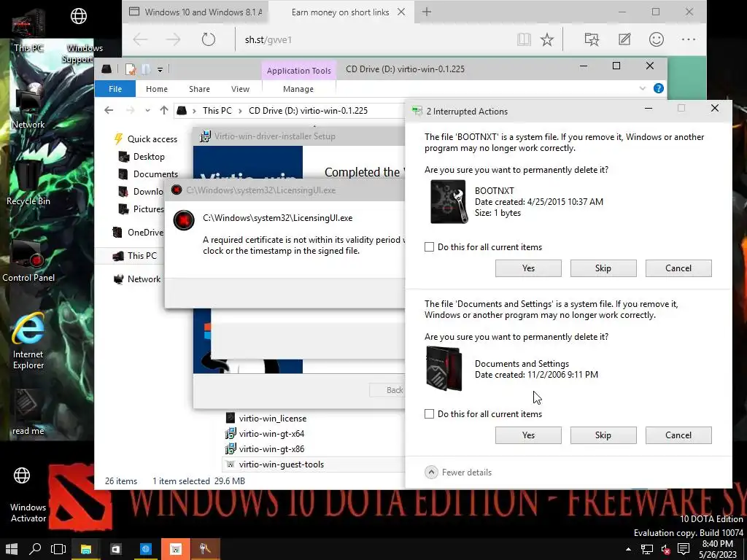
Task: Select virtio-win-gt-x64 installer file
Action: coord(265,434)
